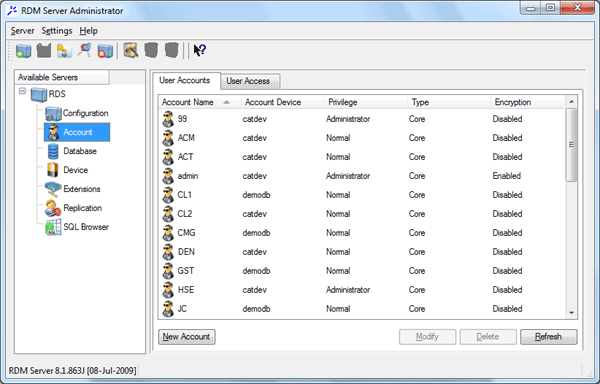Click the remove server toolbar icon

tap(105, 50)
